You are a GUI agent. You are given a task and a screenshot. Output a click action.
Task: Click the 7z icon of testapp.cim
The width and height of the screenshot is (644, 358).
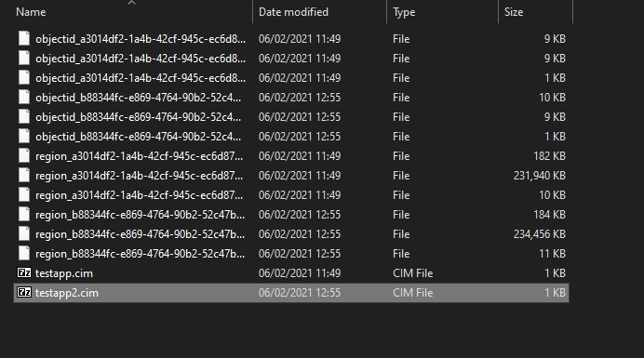click(x=24, y=272)
